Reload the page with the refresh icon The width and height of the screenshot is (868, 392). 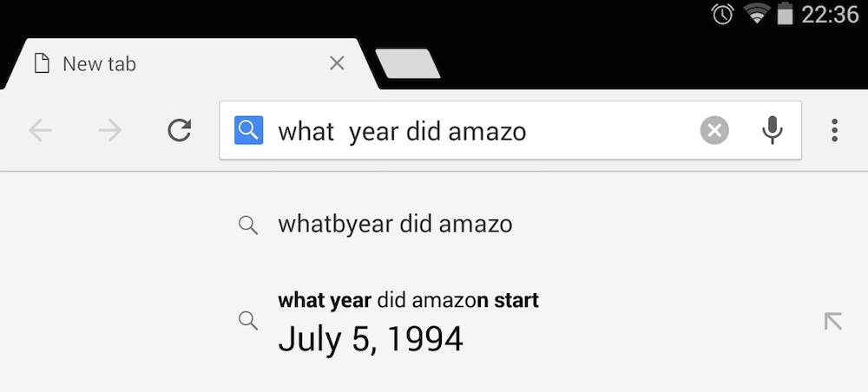tap(179, 131)
